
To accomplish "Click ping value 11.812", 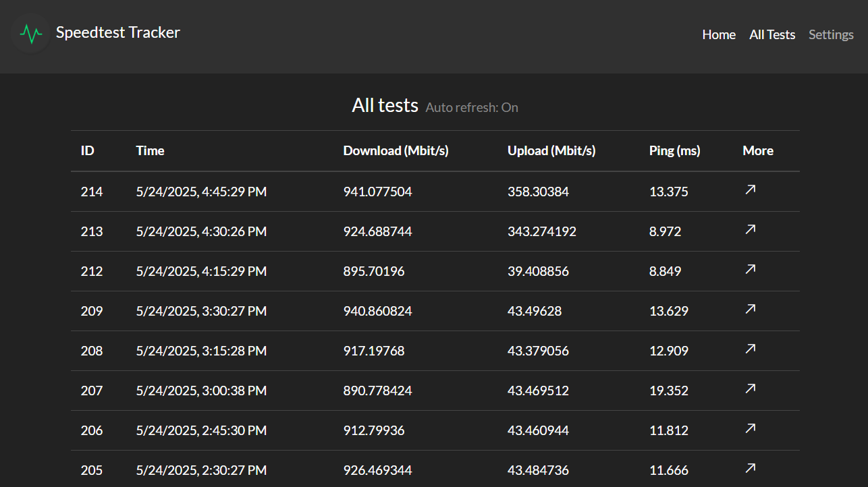I will (x=669, y=430).
